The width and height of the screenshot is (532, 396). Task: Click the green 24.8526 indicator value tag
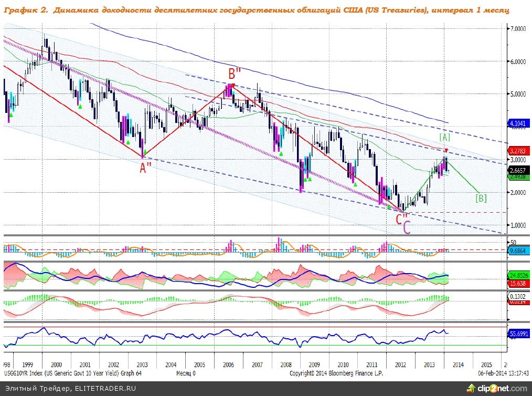point(519,275)
